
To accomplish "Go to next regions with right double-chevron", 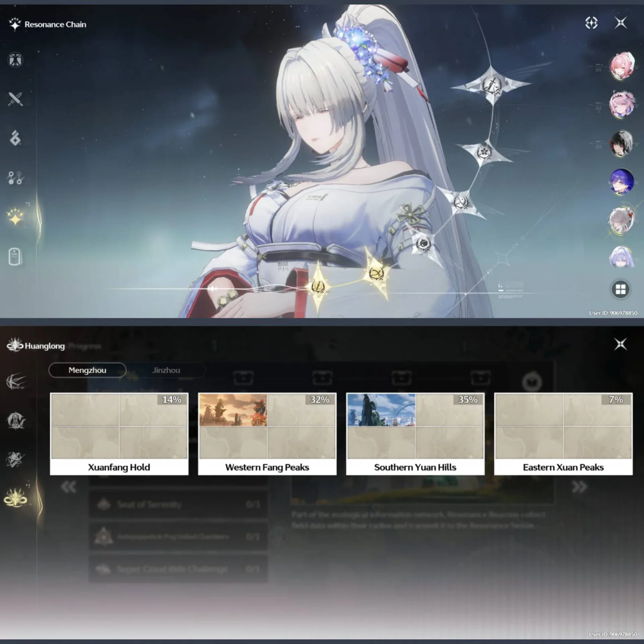I will pos(579,487).
